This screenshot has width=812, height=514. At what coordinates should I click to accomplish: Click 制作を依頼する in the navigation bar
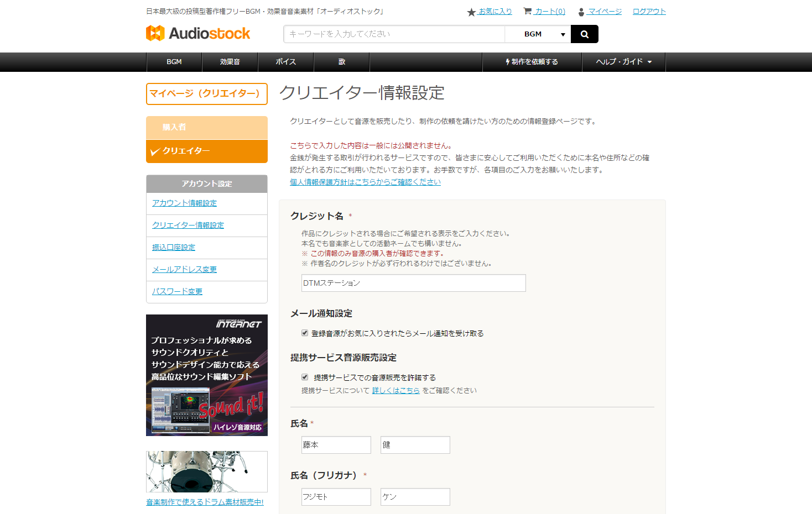[x=532, y=62]
